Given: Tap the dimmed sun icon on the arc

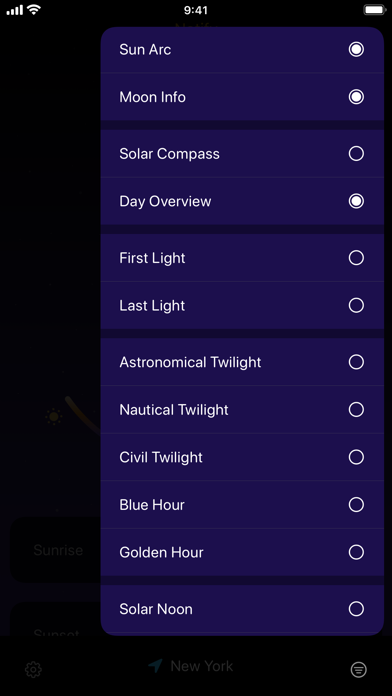Looking at the screenshot, I should pos(54,417).
